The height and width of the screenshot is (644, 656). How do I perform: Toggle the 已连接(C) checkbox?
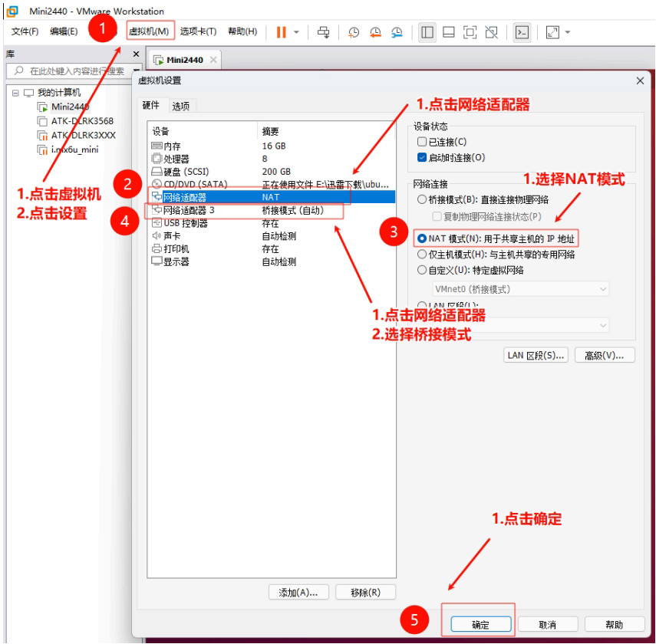[x=422, y=142]
